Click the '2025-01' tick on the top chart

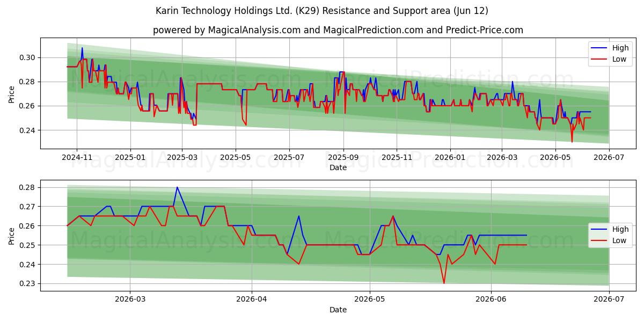tap(130, 157)
